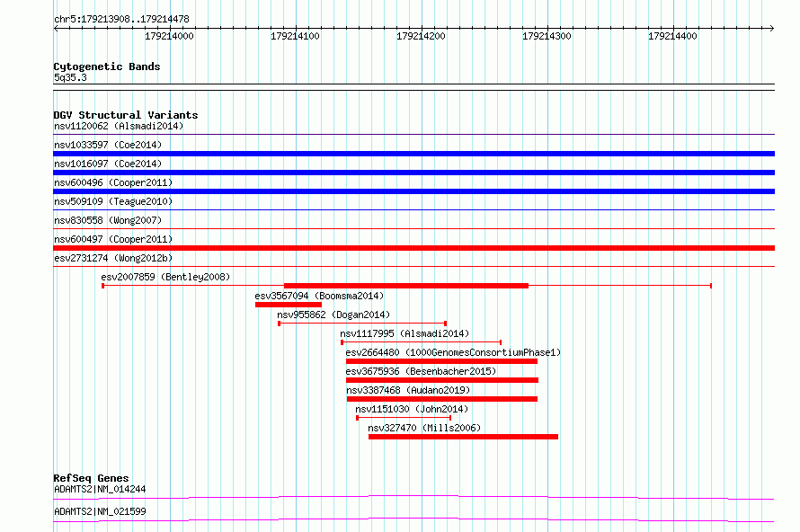Click ruler position 179214100
Screen dimensions: 800x532
295,36
